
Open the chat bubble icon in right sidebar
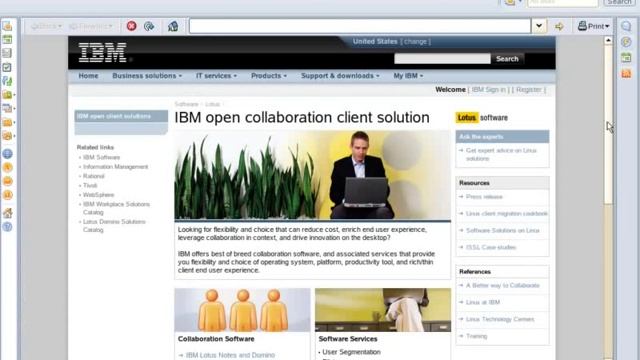click(x=626, y=26)
